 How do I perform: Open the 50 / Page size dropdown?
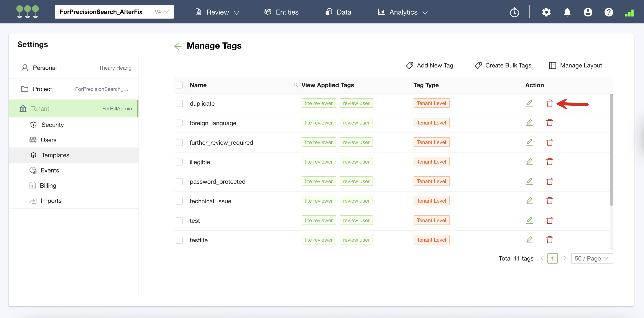[592, 259]
